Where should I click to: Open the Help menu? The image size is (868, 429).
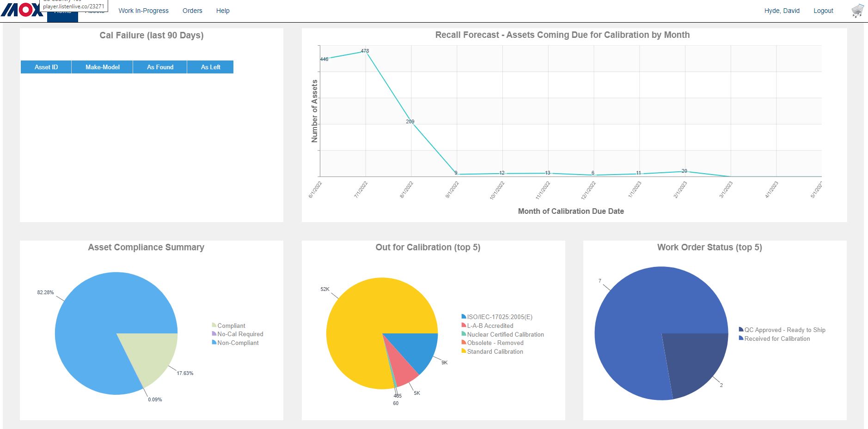[x=223, y=11]
